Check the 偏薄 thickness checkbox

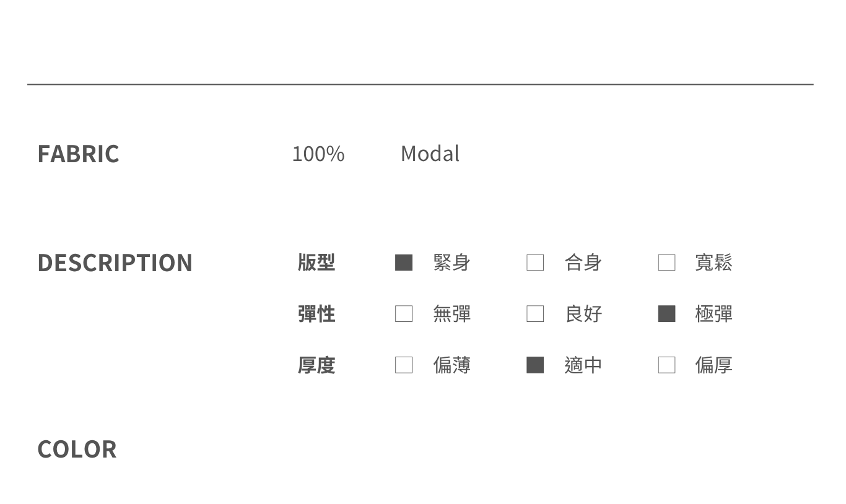coord(404,365)
